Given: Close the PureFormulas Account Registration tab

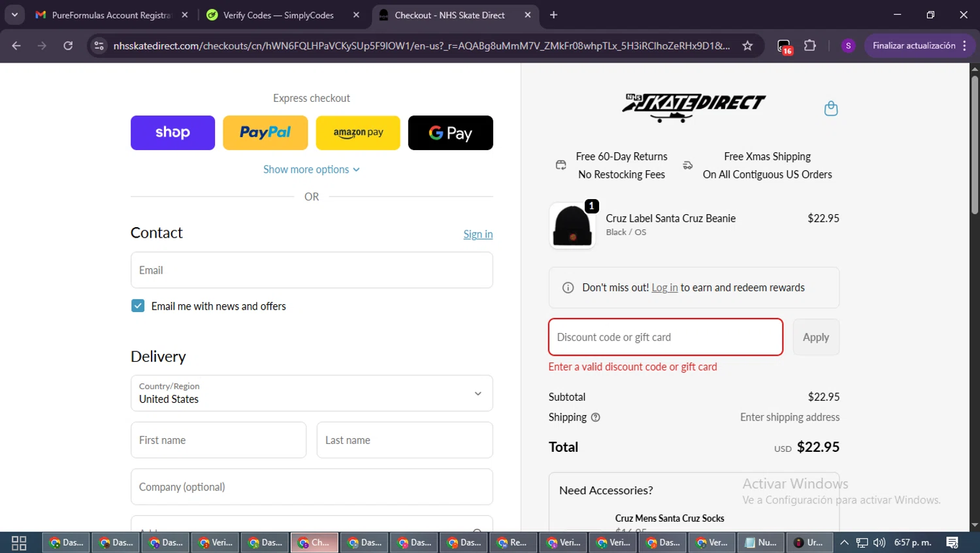Looking at the screenshot, I should [185, 15].
